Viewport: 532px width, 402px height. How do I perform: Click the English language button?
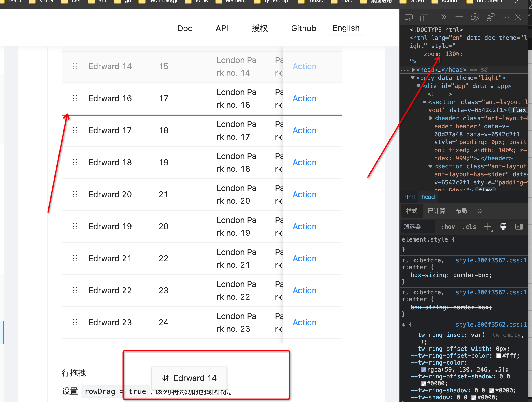tap(346, 28)
